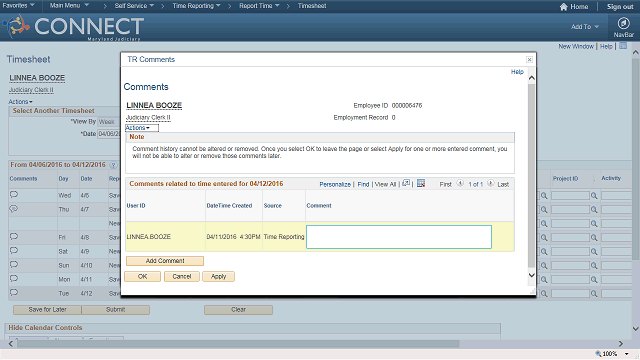
Task: Open the Main Menu dropdown
Action: [x=69, y=6]
